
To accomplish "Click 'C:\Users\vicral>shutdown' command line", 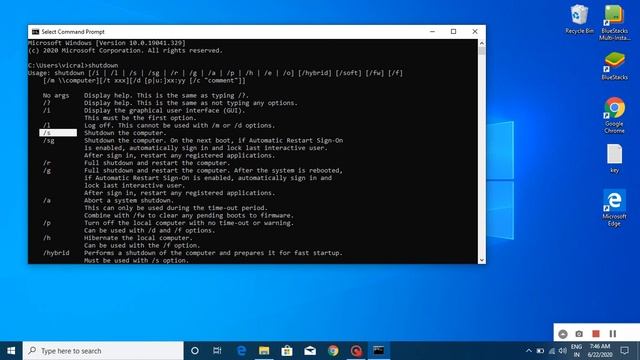I will point(73,65).
